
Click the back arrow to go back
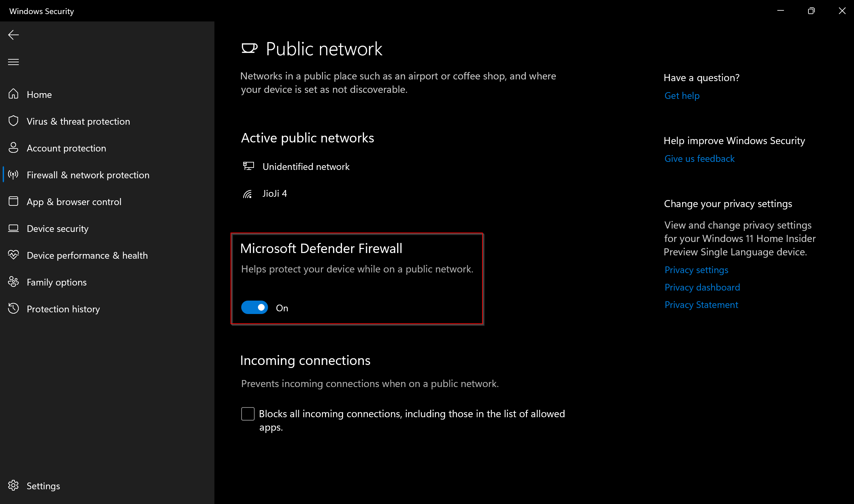(x=14, y=34)
